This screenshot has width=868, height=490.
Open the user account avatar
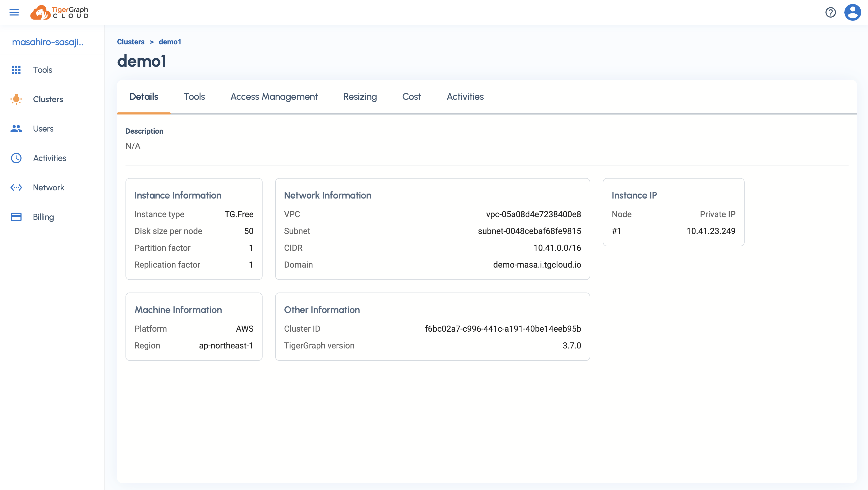coord(852,12)
